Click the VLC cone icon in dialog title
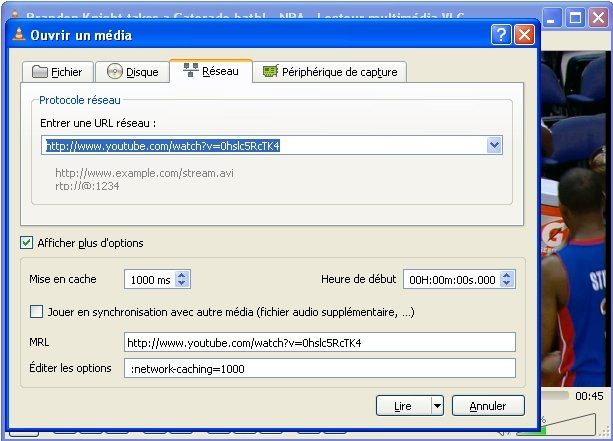Image resolution: width=613 pixels, height=441 pixels. point(18,34)
